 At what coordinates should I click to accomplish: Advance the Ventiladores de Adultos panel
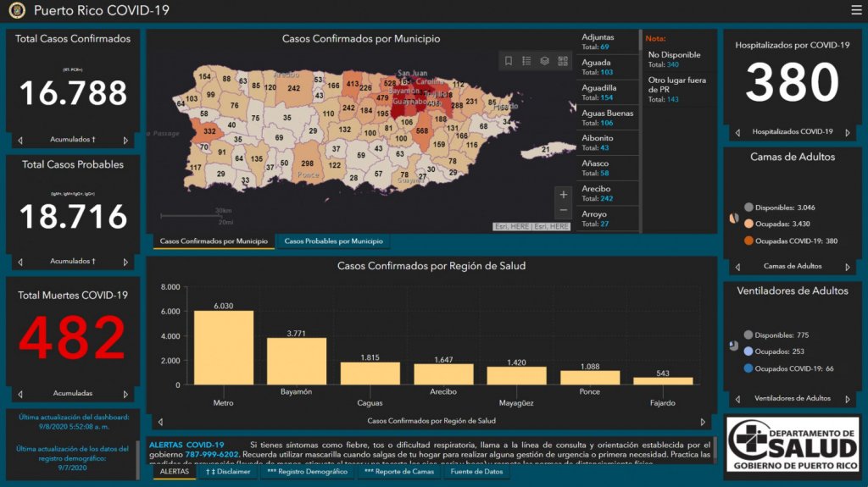pos(848,399)
